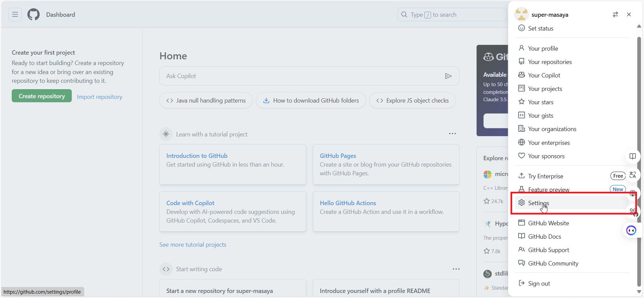The image size is (644, 298).
Task: Click See more tutorial projects link
Action: tap(193, 245)
